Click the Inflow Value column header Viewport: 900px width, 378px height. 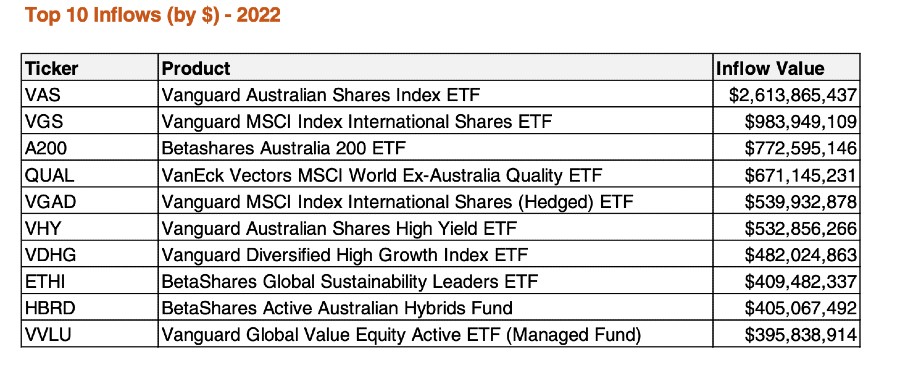[786, 68]
